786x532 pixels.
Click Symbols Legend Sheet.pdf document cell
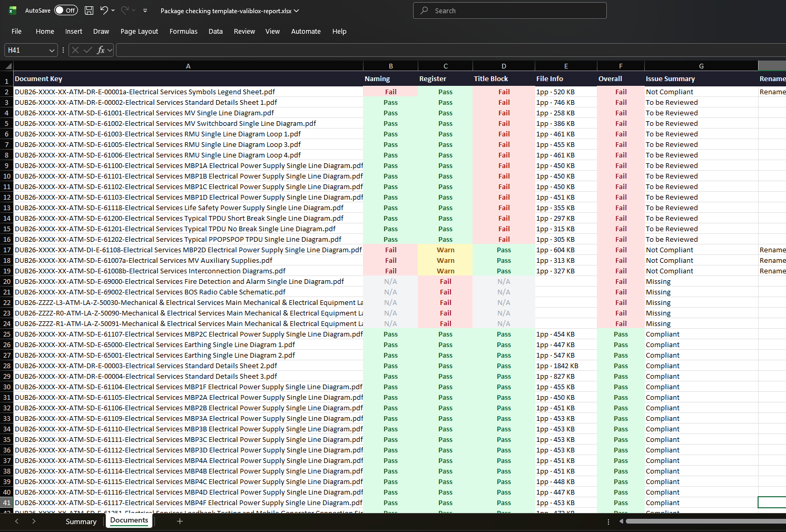188,92
